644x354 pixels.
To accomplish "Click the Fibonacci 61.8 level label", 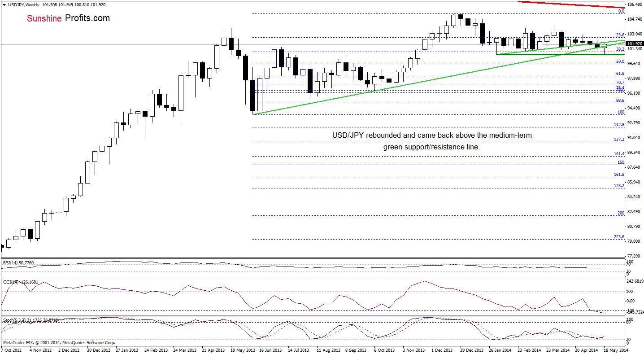I will [621, 74].
